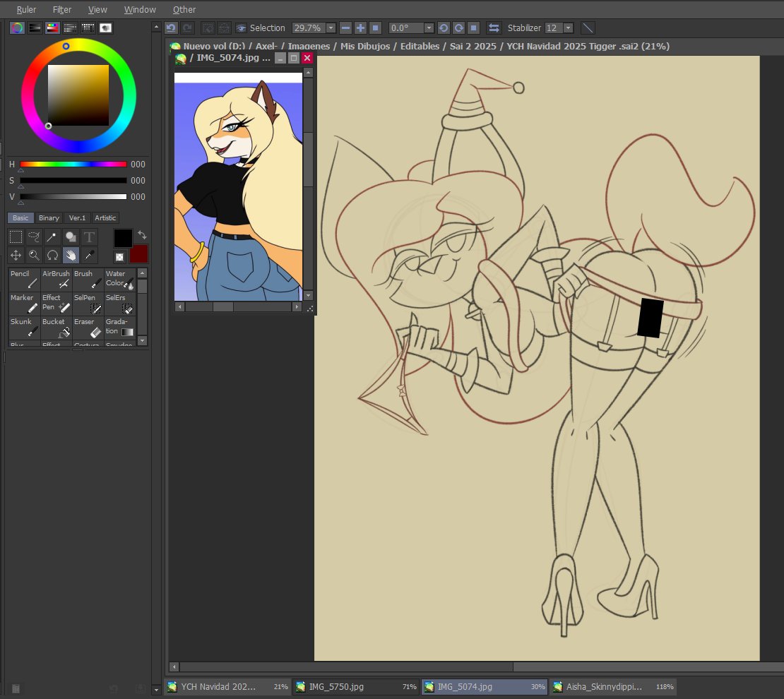Choose the Bucket fill tool
The width and height of the screenshot is (784, 699).
tap(56, 326)
